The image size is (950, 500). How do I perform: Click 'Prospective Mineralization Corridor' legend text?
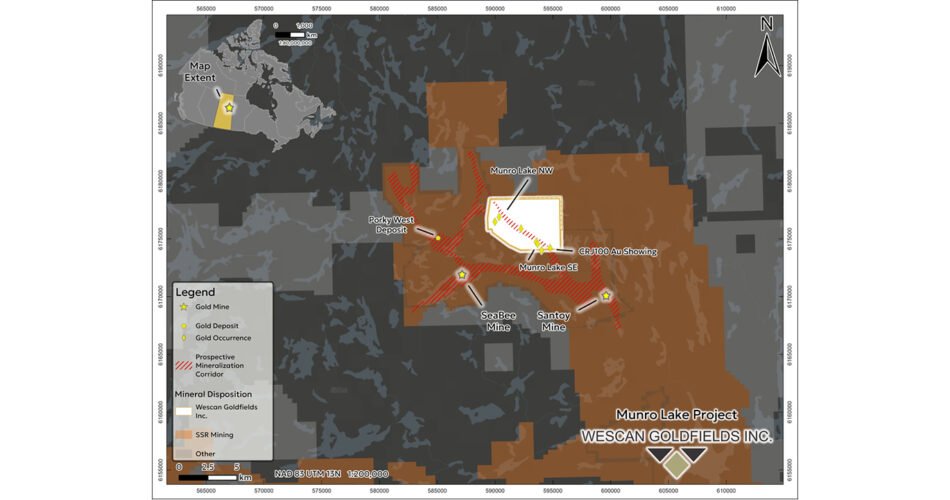pos(219,365)
